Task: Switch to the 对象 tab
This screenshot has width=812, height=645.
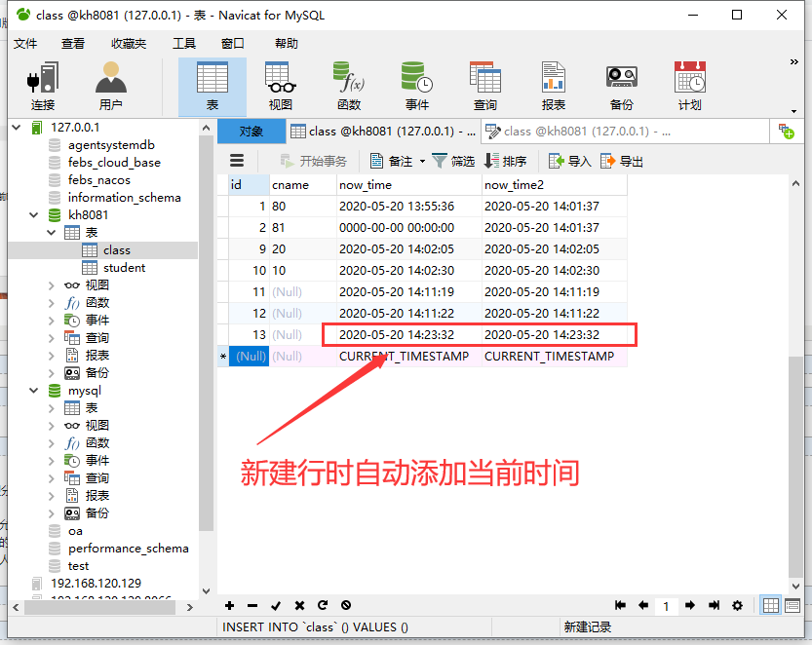Action: pos(251,132)
